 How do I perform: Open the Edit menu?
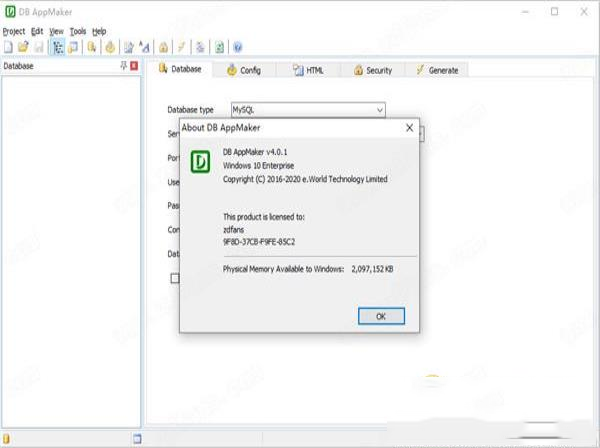[x=37, y=31]
